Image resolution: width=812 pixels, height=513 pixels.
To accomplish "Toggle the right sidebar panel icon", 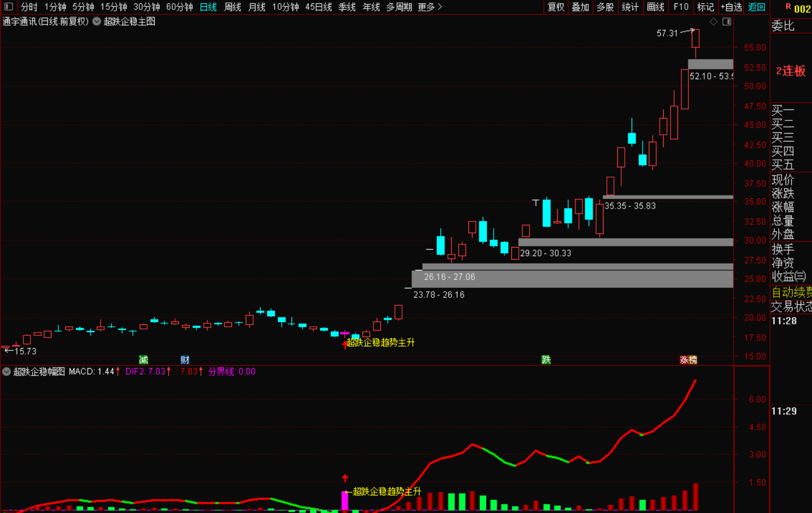I will (x=727, y=22).
